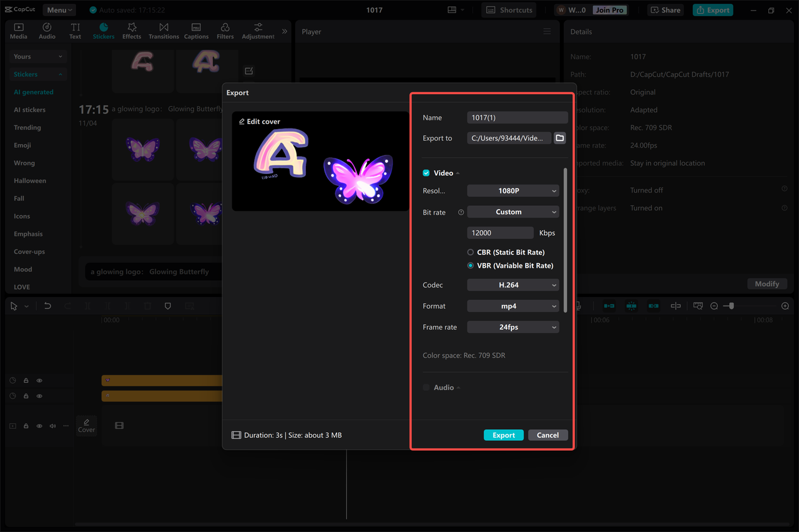The height and width of the screenshot is (532, 799).
Task: Click the marker shield icon in timeline toolbar
Action: click(x=167, y=306)
